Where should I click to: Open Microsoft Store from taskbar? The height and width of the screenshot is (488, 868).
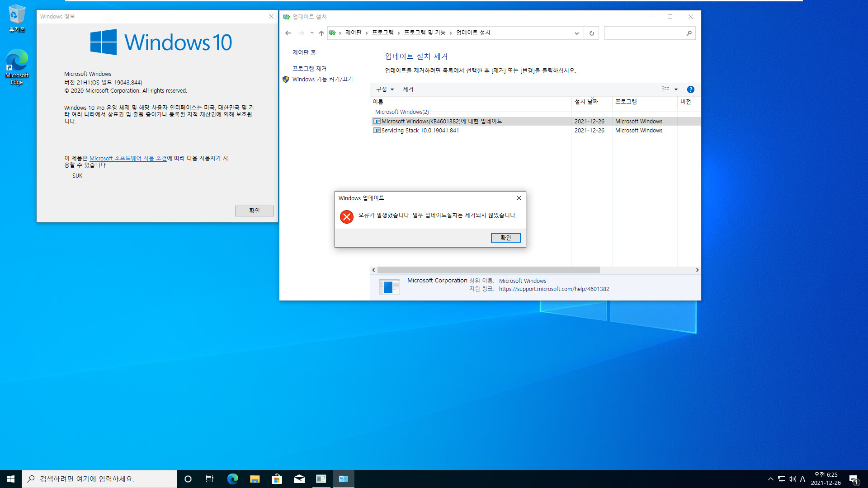pos(277,479)
